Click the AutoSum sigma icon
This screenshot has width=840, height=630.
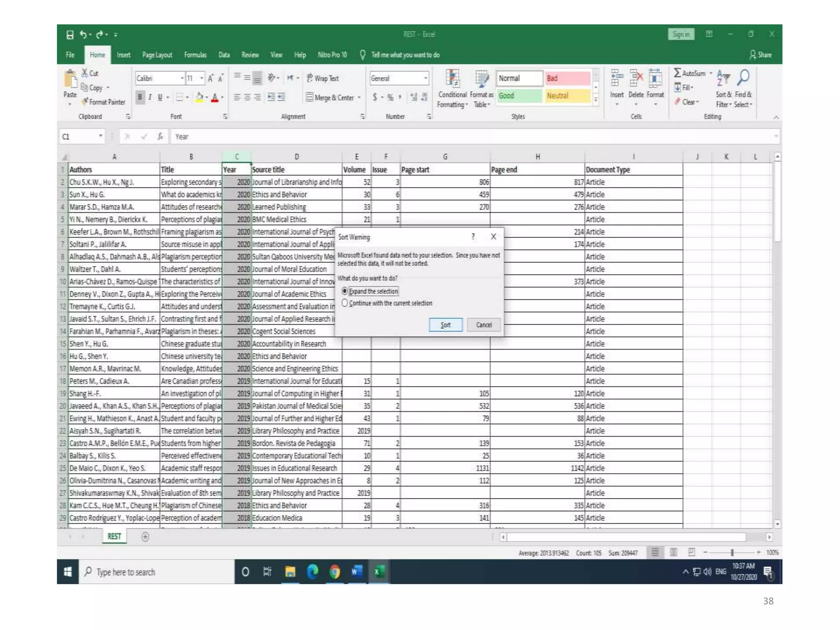click(x=677, y=73)
